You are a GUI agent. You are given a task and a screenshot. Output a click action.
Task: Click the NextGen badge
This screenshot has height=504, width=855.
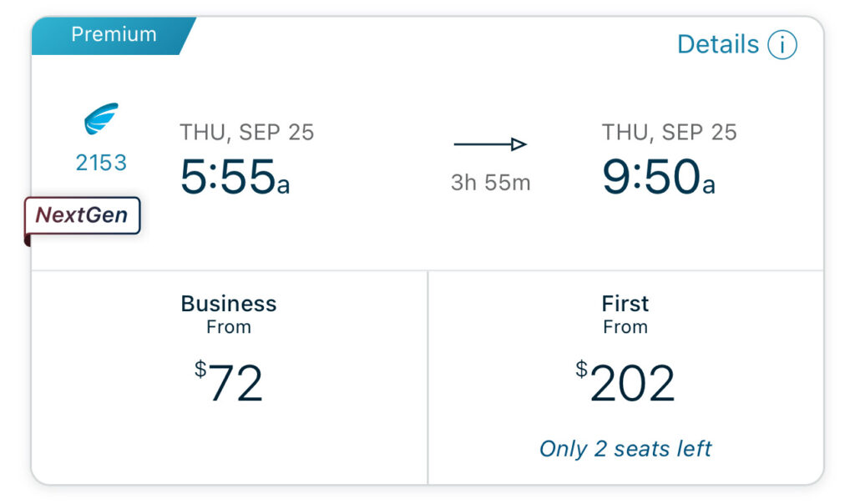[x=82, y=216]
